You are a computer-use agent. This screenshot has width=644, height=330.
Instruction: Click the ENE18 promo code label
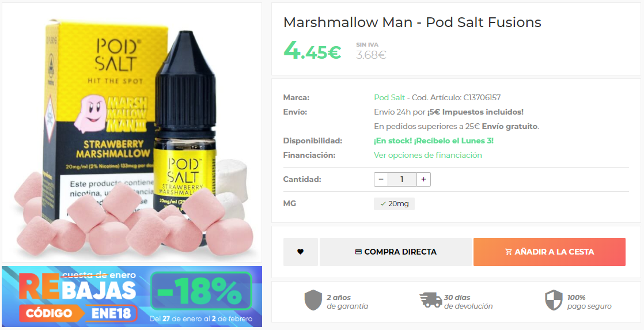point(111,313)
